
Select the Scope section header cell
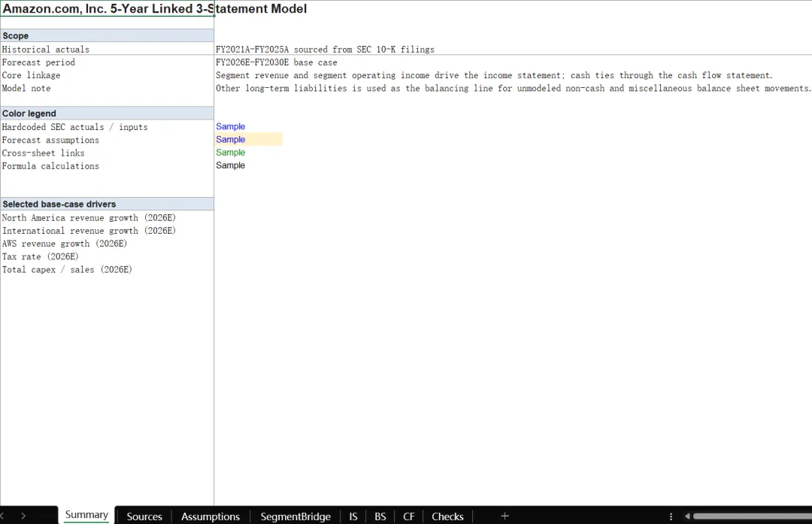point(108,36)
